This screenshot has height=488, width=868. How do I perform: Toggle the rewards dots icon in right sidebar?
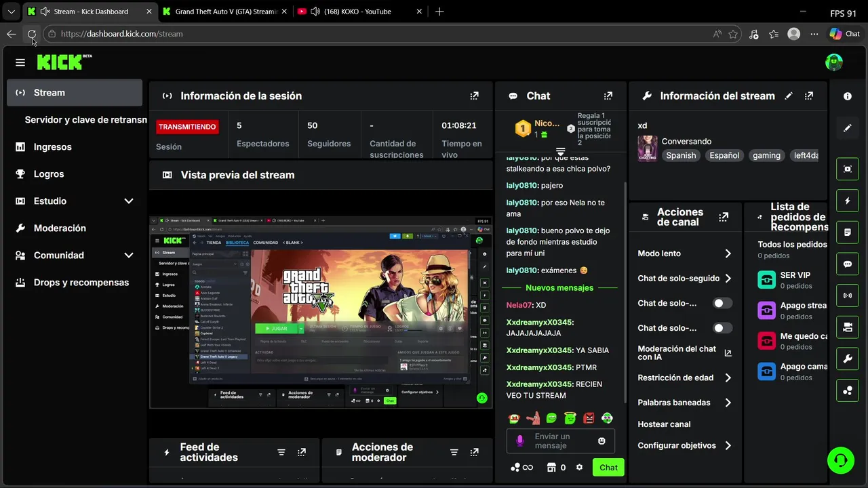(848, 390)
